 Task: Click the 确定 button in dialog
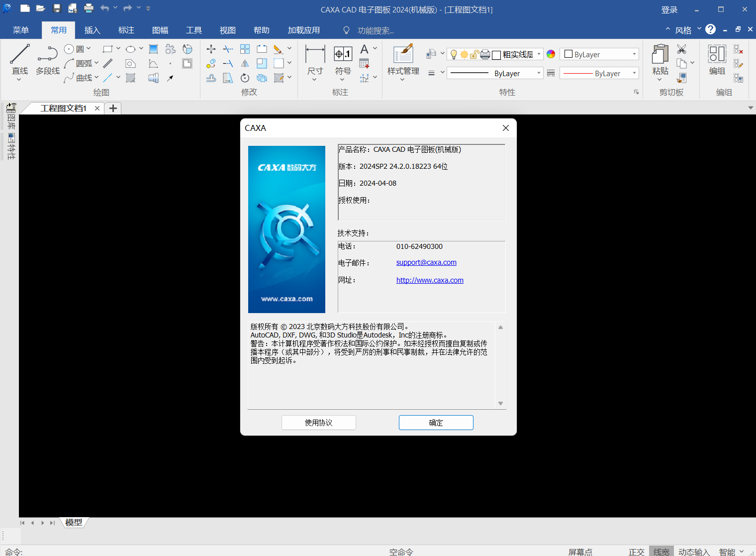(x=436, y=423)
